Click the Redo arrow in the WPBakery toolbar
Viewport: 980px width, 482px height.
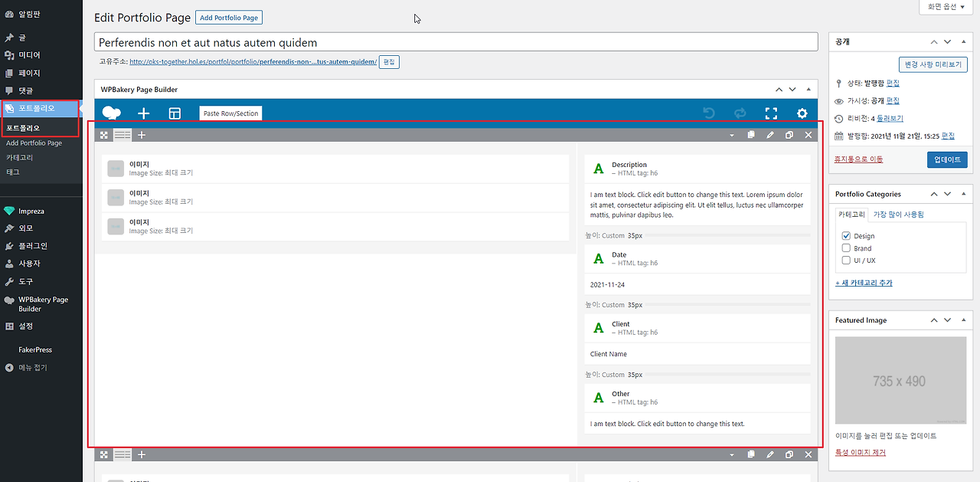click(x=740, y=113)
